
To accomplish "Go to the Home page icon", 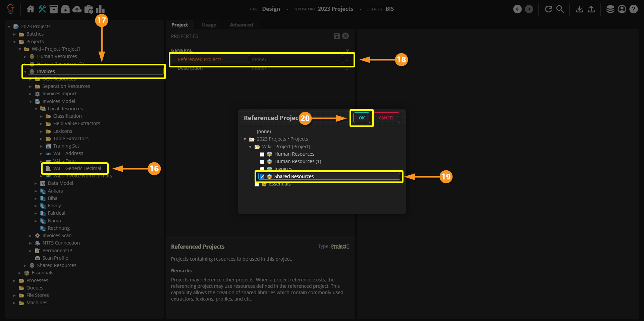I will (31, 9).
